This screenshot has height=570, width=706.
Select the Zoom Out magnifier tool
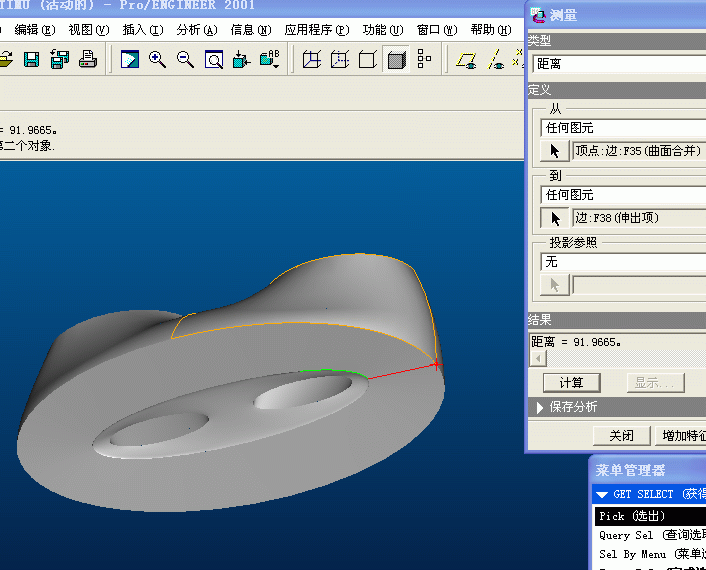pyautogui.click(x=185, y=59)
